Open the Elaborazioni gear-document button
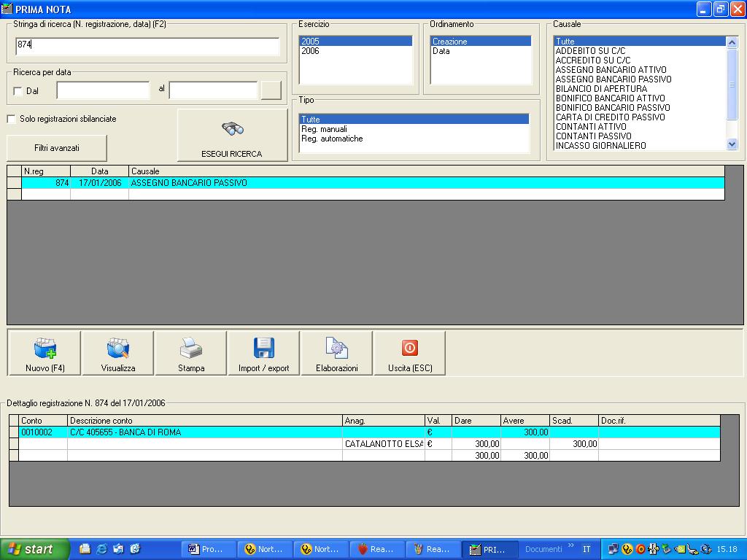This screenshot has height=560, width=747. pyautogui.click(x=337, y=354)
